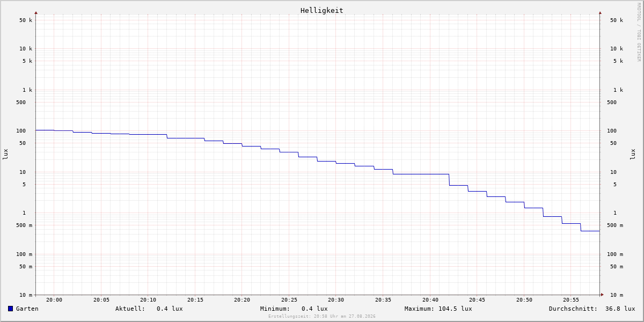Click the RRDTOOL watermark text at right edge
The image size is (644, 322).
[x=639, y=32]
